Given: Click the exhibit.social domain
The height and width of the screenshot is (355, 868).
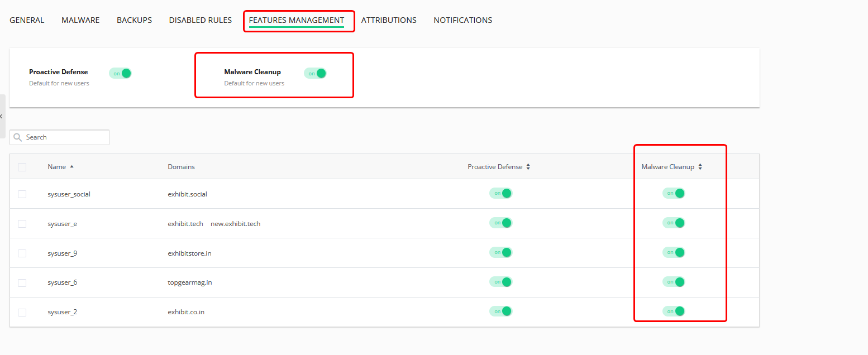Looking at the screenshot, I should tap(187, 194).
